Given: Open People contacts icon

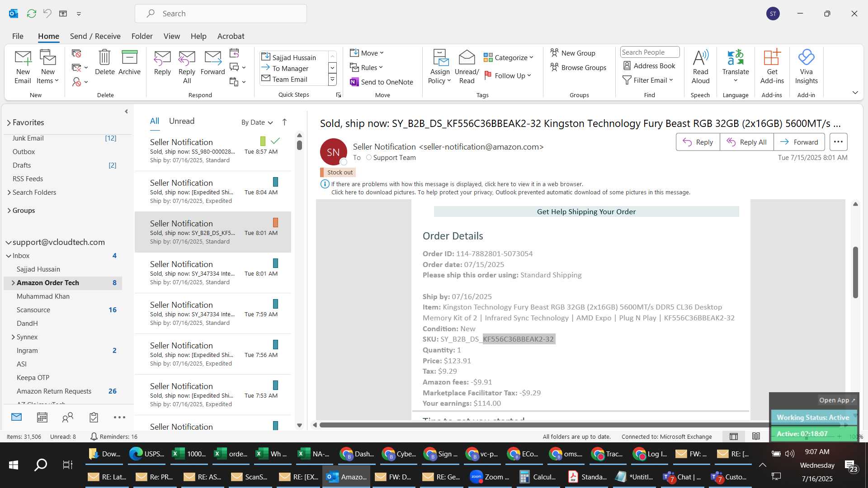Looking at the screenshot, I should coord(68,418).
